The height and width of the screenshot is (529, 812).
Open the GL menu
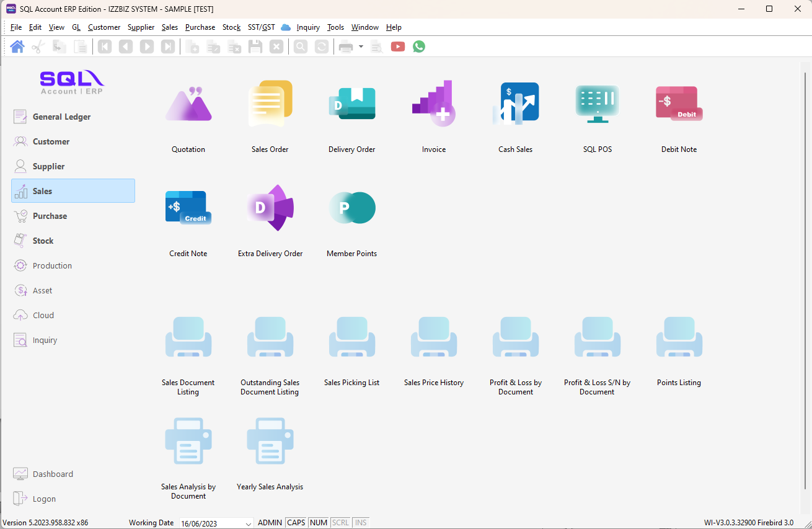76,27
